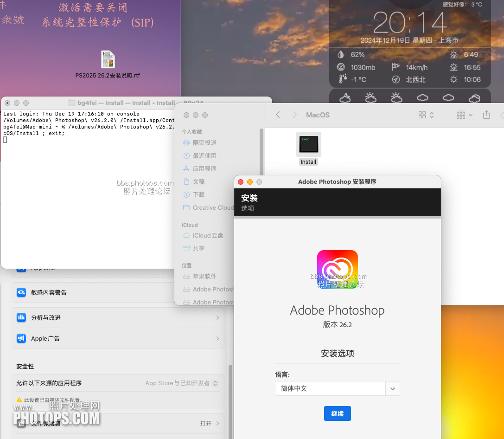The image size is (504, 439).
Task: Click the 安装选项 heading in installer
Action: click(337, 354)
